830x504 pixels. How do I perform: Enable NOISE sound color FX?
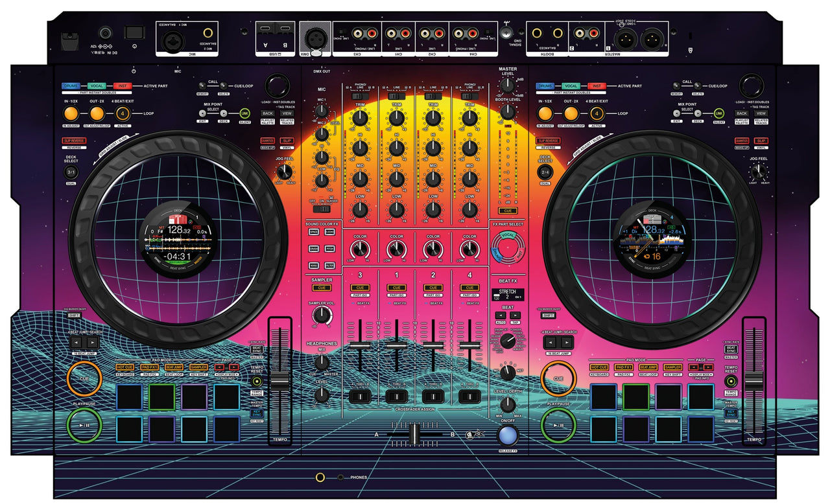(314, 265)
